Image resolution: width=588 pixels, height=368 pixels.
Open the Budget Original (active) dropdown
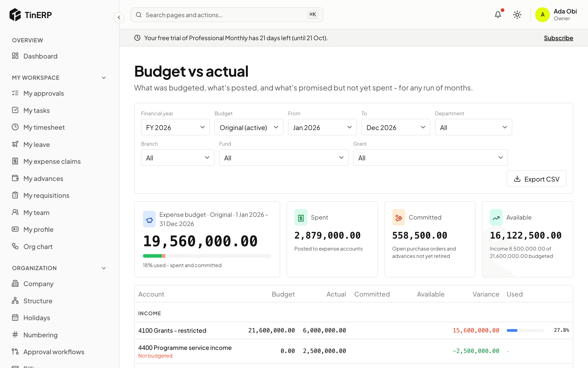[x=249, y=127]
